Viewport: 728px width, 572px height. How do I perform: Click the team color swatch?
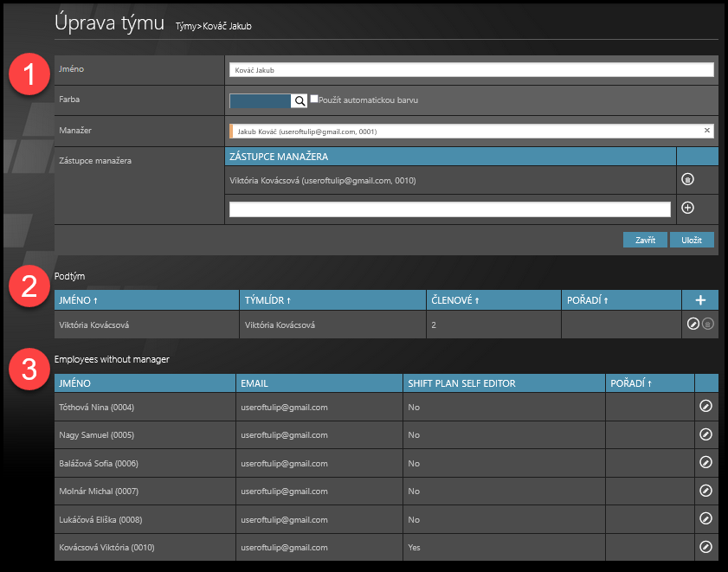[x=260, y=101]
